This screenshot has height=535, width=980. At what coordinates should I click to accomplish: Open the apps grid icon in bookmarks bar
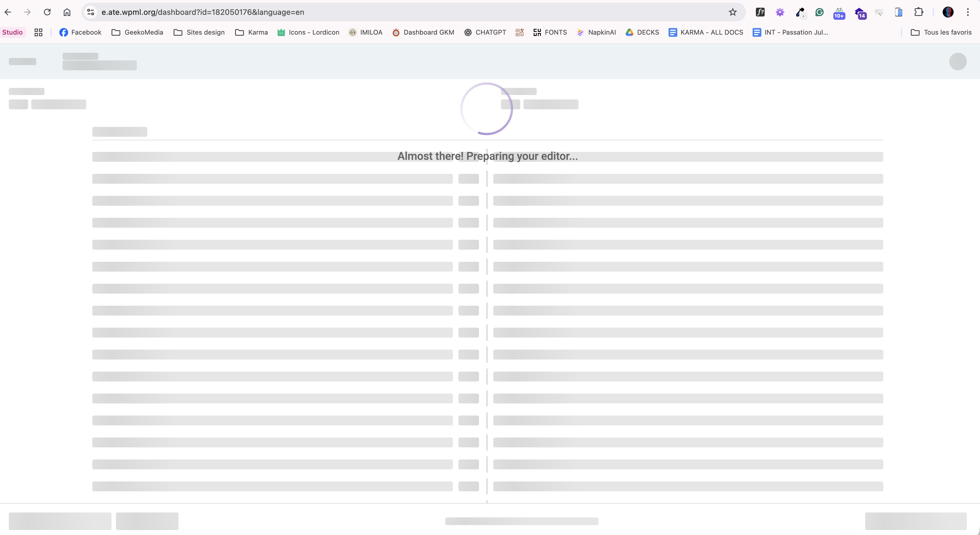[38, 32]
